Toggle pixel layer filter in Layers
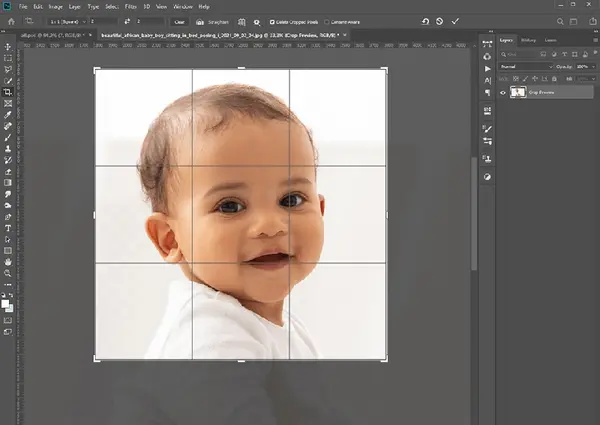This screenshot has height=425, width=600. (x=543, y=54)
